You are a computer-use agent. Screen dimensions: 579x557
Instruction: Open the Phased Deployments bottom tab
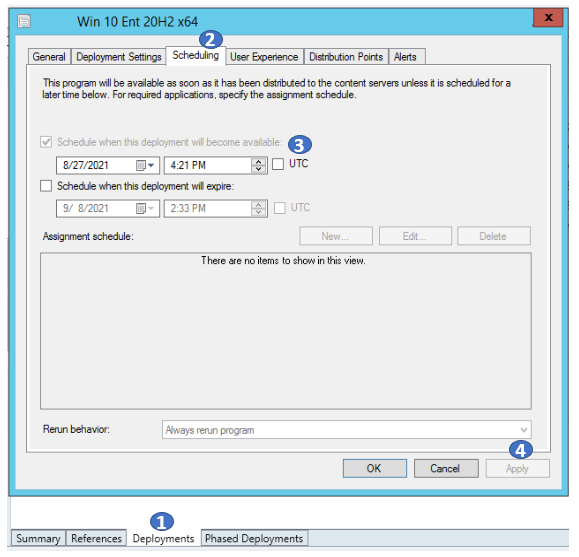[254, 539]
